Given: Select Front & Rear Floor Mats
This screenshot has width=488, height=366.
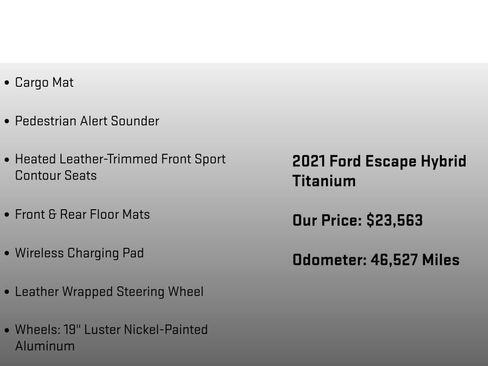Looking at the screenshot, I should pos(82,214).
